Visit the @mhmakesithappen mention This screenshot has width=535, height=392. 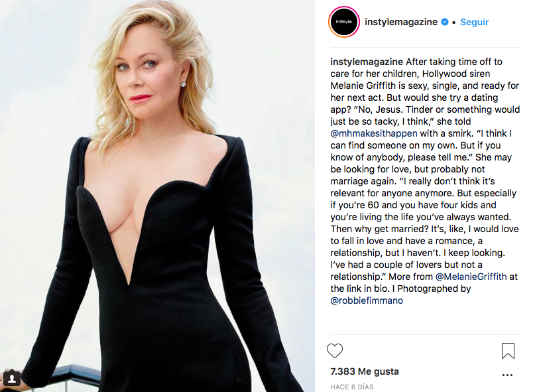pos(374,133)
